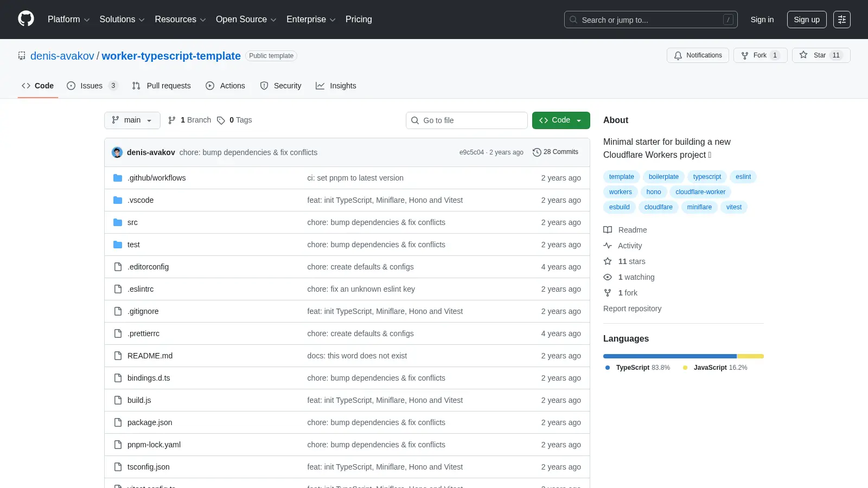Open the bindings.d.ts file
This screenshot has width=868, height=488.
pyautogui.click(x=149, y=378)
